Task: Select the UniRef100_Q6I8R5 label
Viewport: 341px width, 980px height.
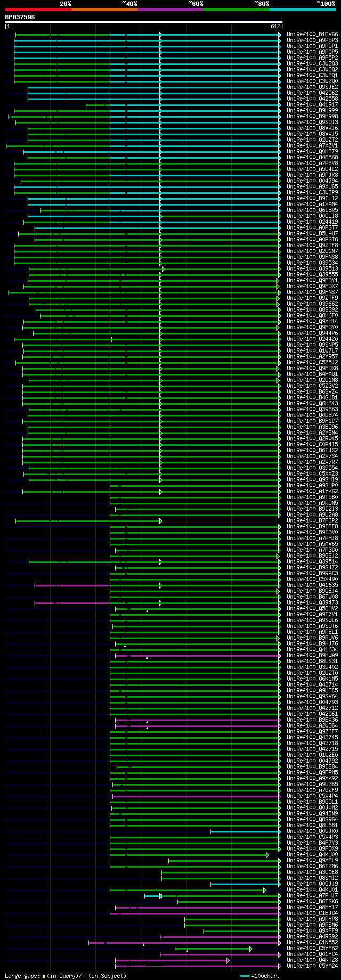Action: 312,210
